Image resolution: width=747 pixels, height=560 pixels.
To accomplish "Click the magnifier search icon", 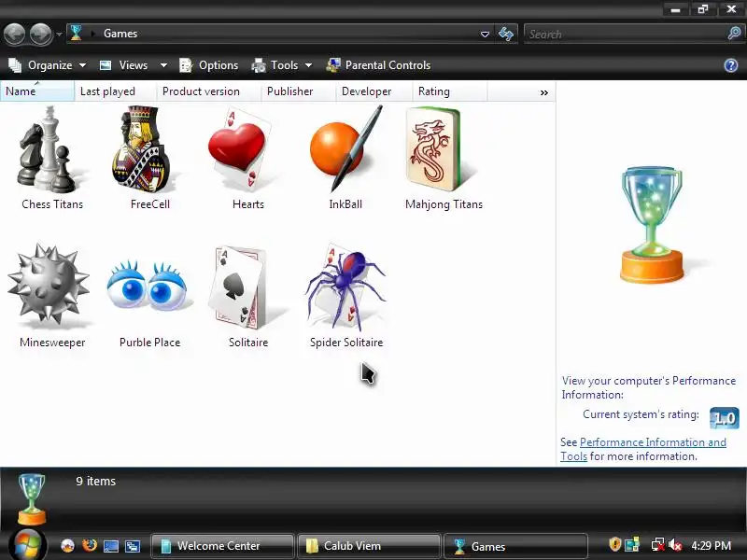I will point(734,34).
